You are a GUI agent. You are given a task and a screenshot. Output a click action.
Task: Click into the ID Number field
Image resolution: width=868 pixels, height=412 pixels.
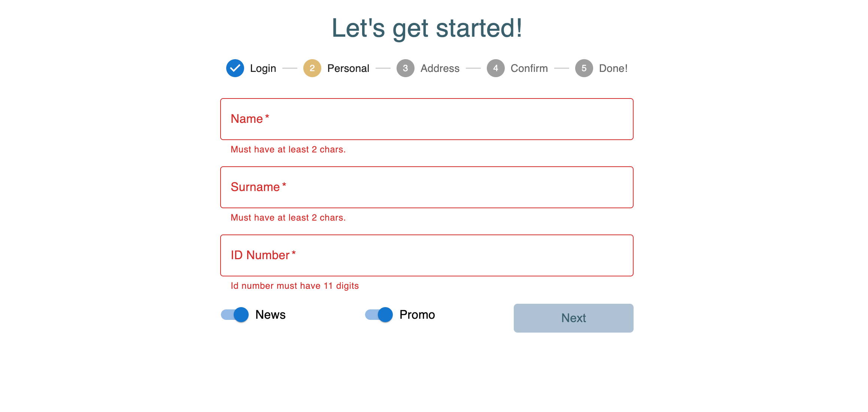pyautogui.click(x=427, y=255)
